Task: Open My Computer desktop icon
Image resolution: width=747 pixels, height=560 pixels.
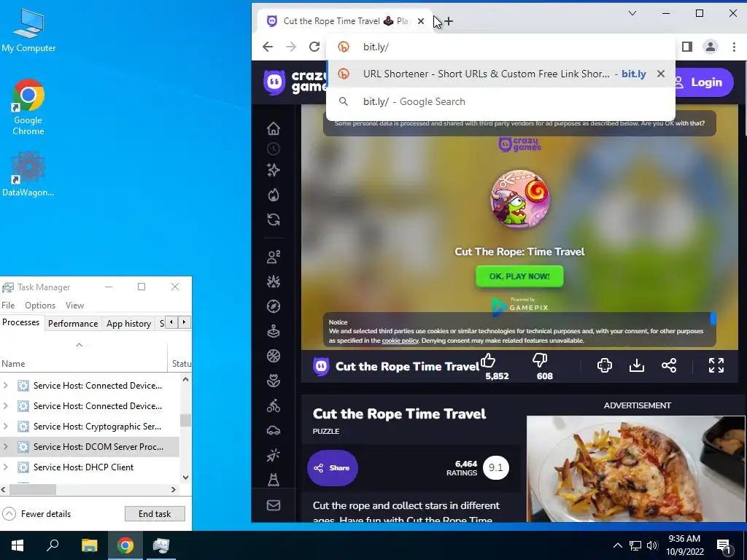Action: click(x=28, y=31)
